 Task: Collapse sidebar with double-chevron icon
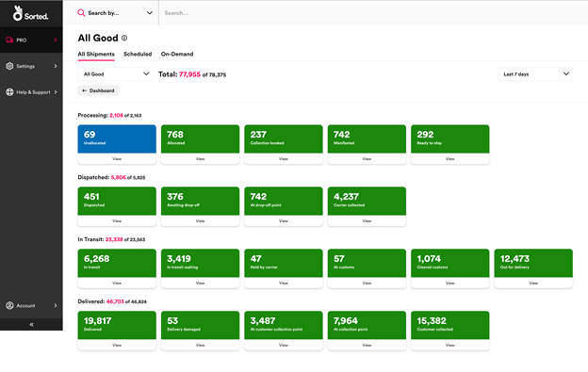pos(31,324)
